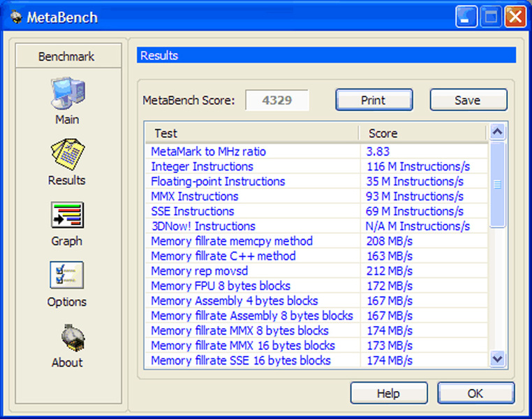Save the benchmark results

(468, 100)
